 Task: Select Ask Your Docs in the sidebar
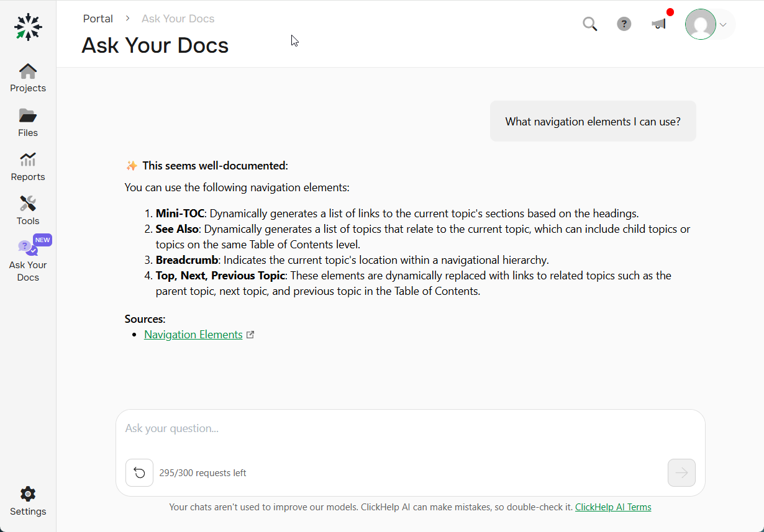(x=27, y=258)
